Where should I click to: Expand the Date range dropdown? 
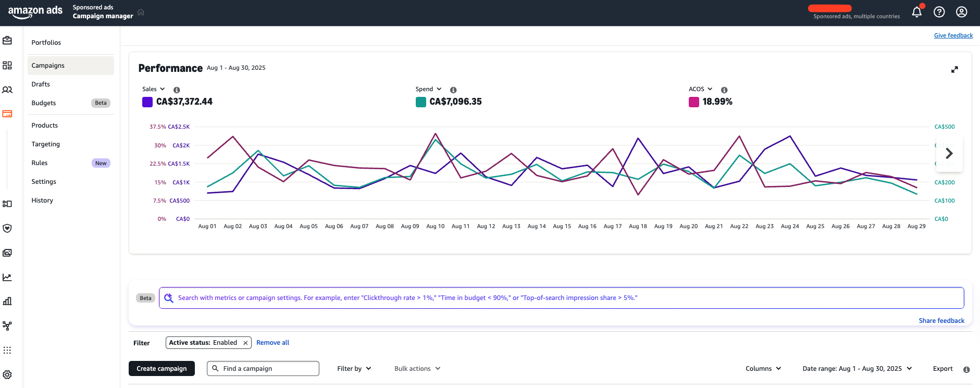857,368
